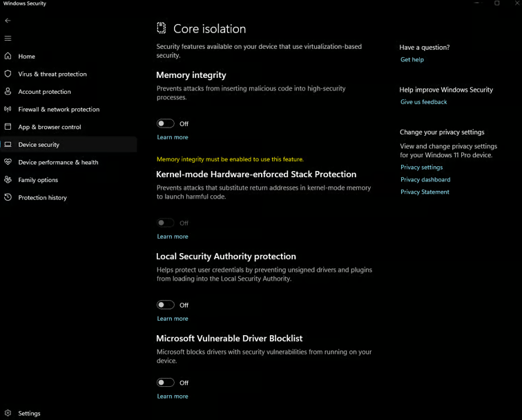
Task: Click the Device performance heart icon
Action: [8, 162]
